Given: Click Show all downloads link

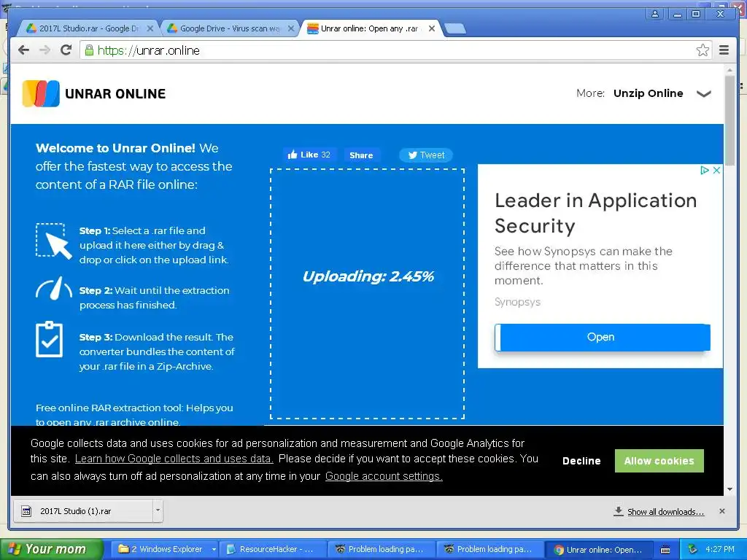Looking at the screenshot, I should [665, 511].
